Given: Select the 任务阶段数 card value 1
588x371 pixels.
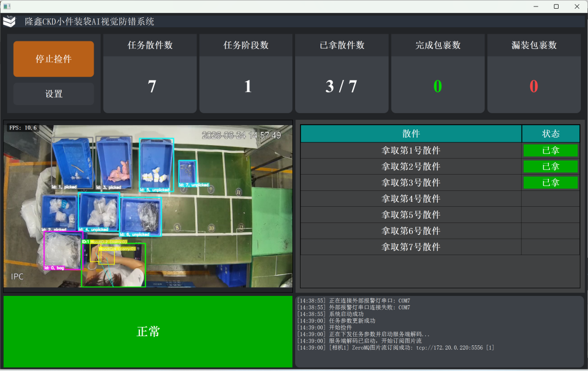Looking at the screenshot, I should pyautogui.click(x=248, y=86).
